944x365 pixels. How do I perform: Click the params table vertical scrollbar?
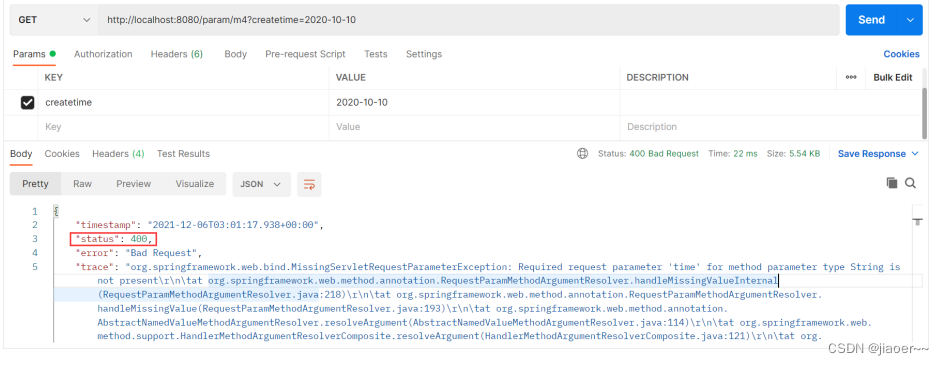point(925,113)
